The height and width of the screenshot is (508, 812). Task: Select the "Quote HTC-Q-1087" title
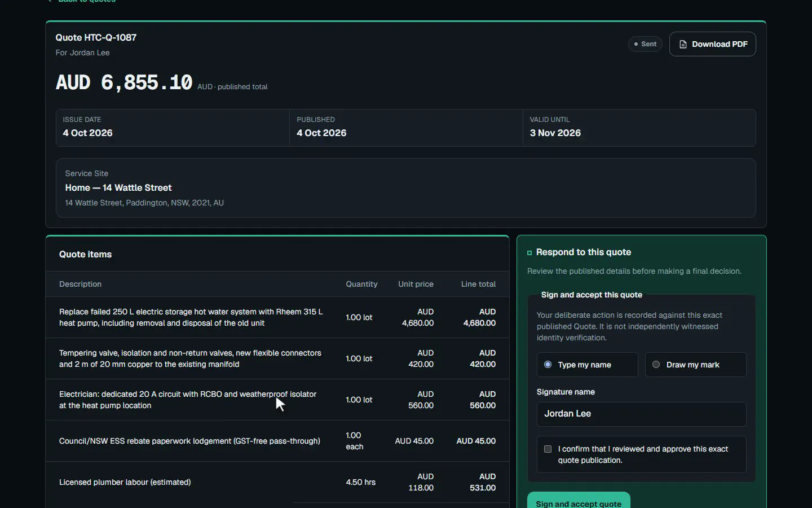pyautogui.click(x=96, y=38)
